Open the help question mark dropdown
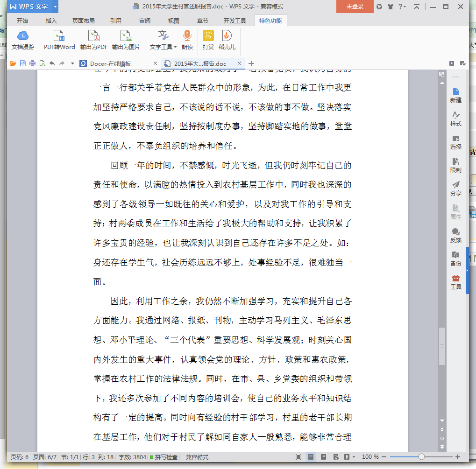The height and width of the screenshot is (469, 476). coord(402,7)
